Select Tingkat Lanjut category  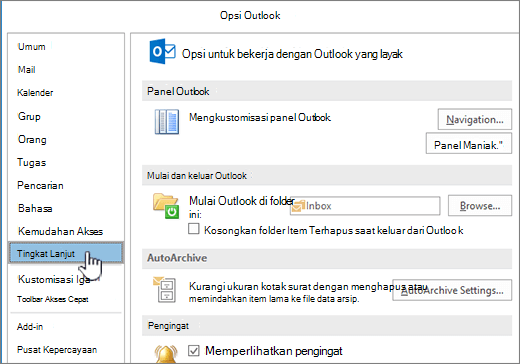66,253
